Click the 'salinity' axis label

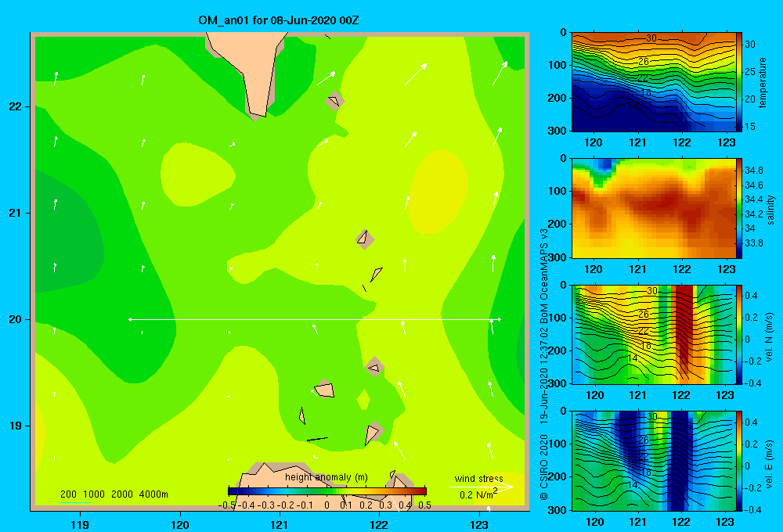click(770, 210)
